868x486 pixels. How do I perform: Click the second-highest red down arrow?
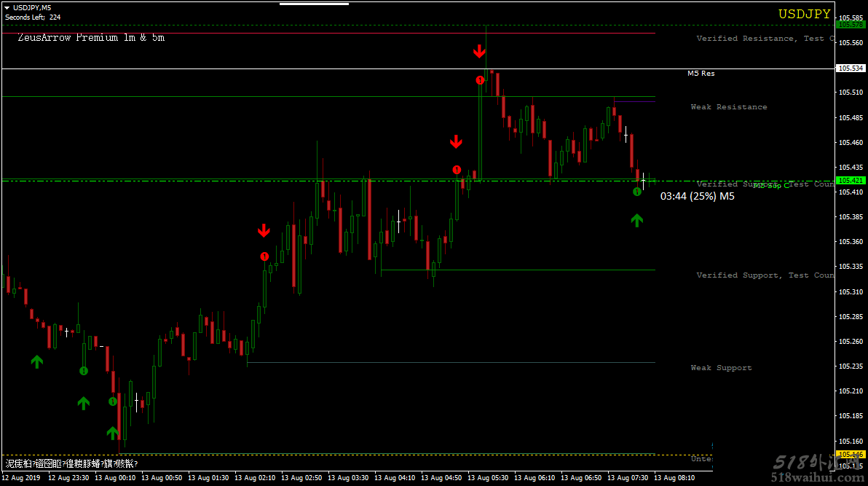(x=456, y=142)
